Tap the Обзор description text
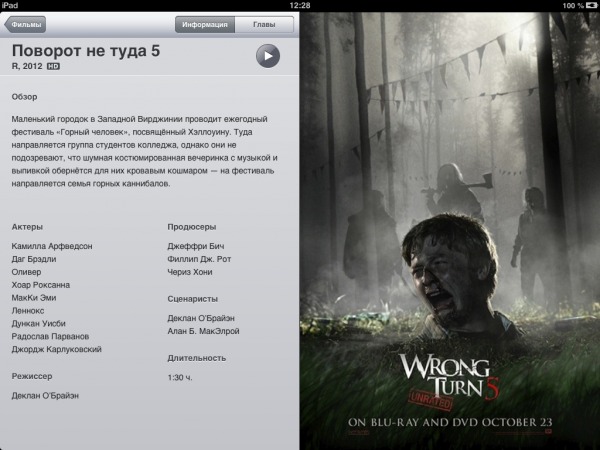The image size is (600, 450). tap(144, 151)
